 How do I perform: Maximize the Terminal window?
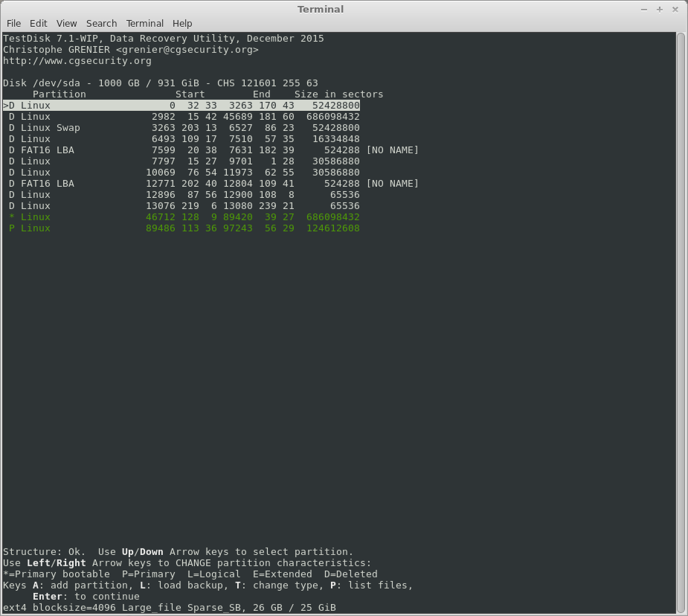coord(659,9)
